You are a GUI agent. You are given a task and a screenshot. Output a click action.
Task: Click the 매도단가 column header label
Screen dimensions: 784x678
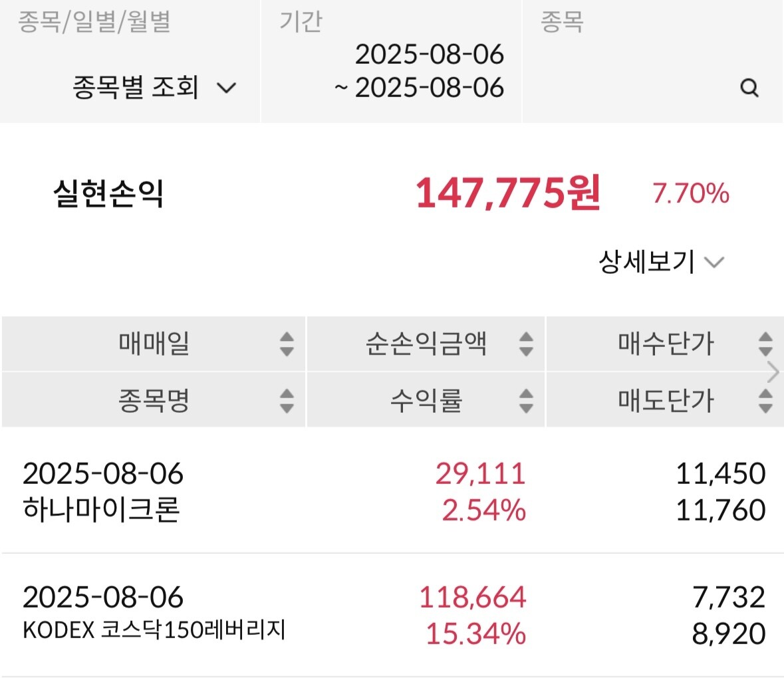click(666, 400)
